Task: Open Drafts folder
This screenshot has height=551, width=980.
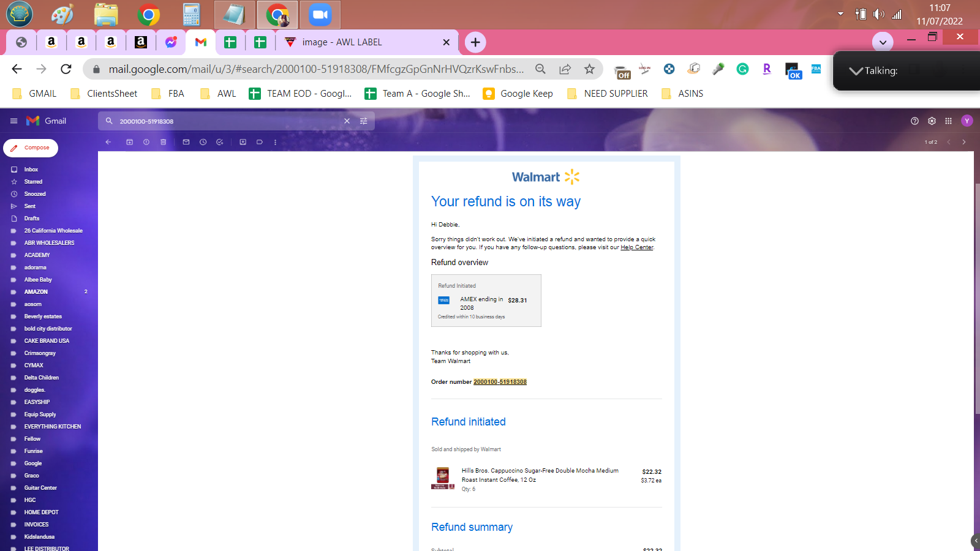Action: point(32,219)
